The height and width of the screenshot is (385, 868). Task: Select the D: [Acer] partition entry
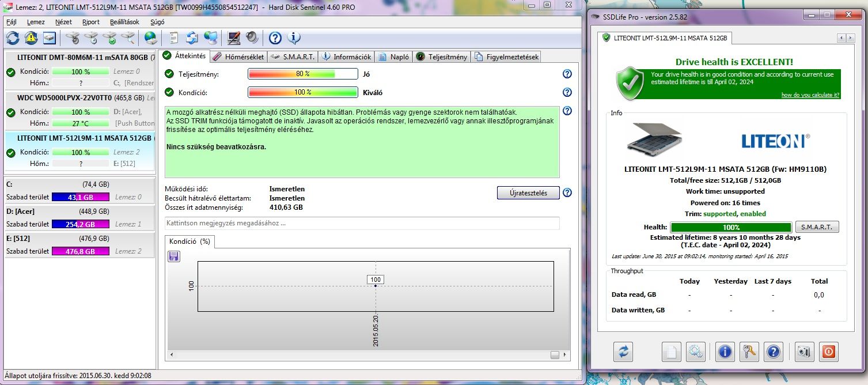(79, 218)
